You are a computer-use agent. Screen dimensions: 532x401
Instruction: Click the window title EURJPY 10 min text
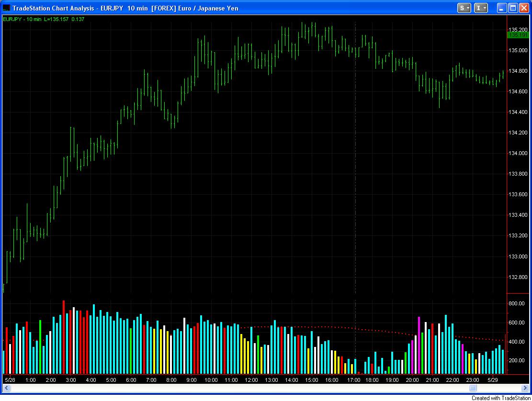pos(124,8)
